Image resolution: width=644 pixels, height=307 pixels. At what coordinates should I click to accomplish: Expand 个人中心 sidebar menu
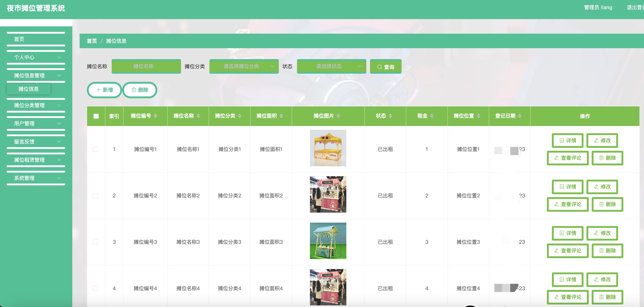[x=36, y=57]
